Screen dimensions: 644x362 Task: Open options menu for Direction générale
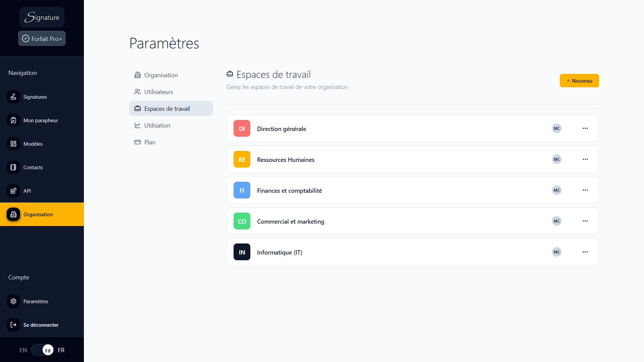click(x=585, y=128)
